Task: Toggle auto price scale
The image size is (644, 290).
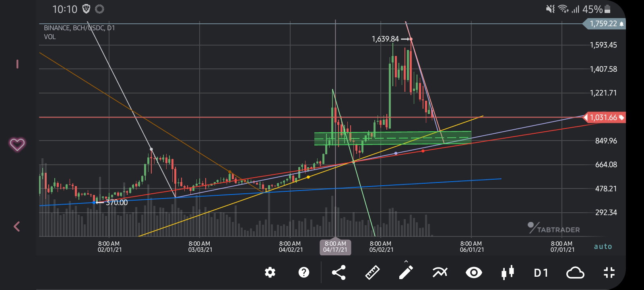Action: [x=603, y=246]
